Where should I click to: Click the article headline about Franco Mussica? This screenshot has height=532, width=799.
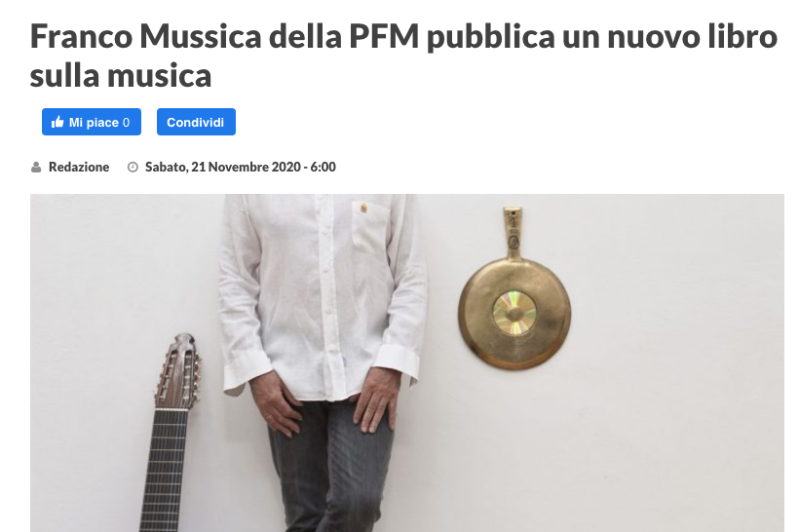403,56
